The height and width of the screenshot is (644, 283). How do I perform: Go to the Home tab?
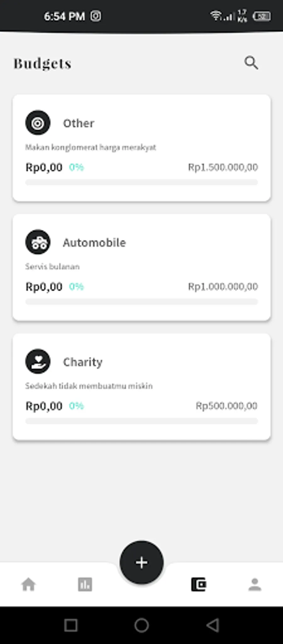point(28,585)
